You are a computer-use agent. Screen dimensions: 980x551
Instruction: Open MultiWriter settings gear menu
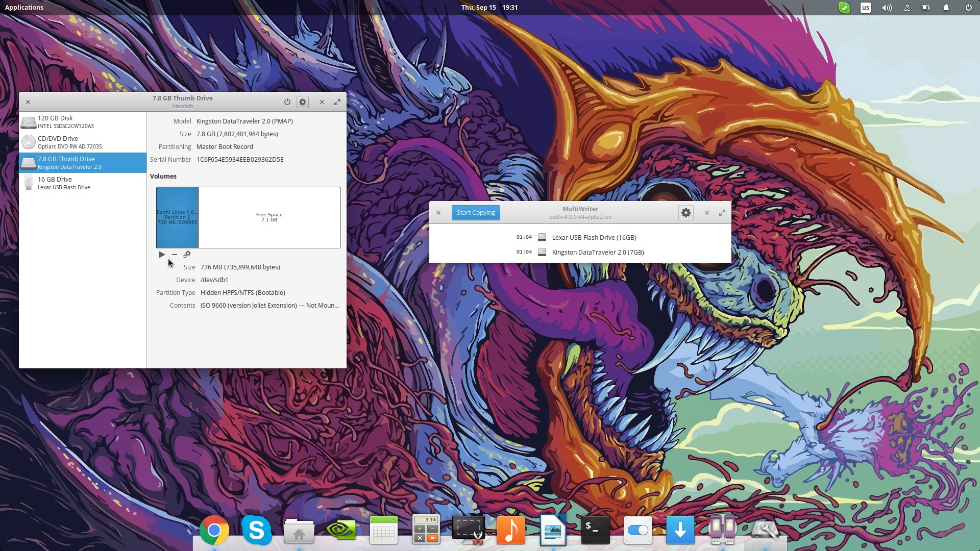coord(686,213)
